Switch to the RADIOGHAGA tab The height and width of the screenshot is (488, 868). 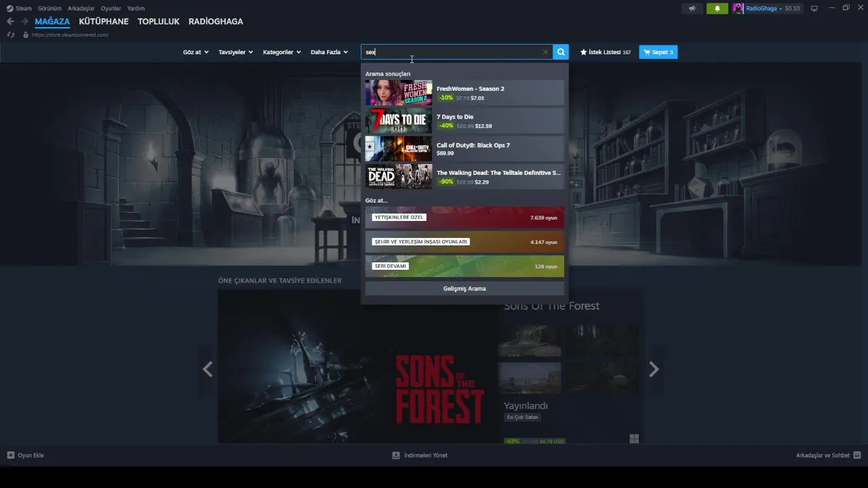[x=216, y=22]
